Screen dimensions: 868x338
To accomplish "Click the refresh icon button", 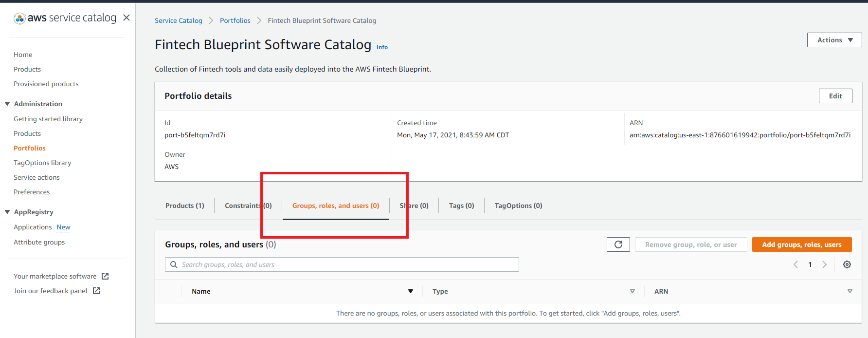I will pyautogui.click(x=618, y=244).
